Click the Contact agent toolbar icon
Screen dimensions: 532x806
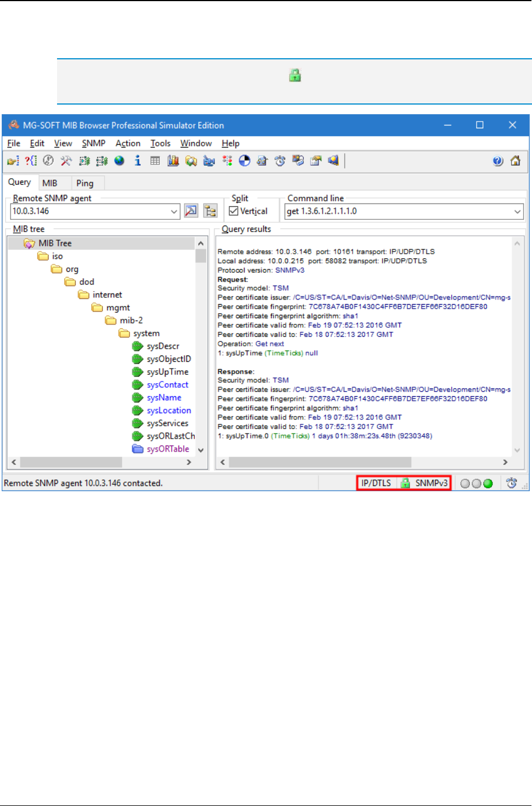[x=13, y=161]
